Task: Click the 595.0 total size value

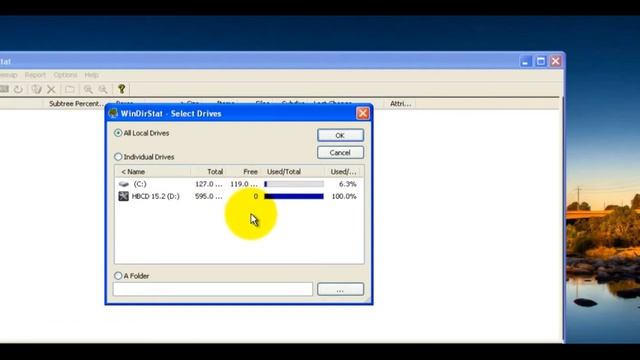Action: pyautogui.click(x=209, y=196)
